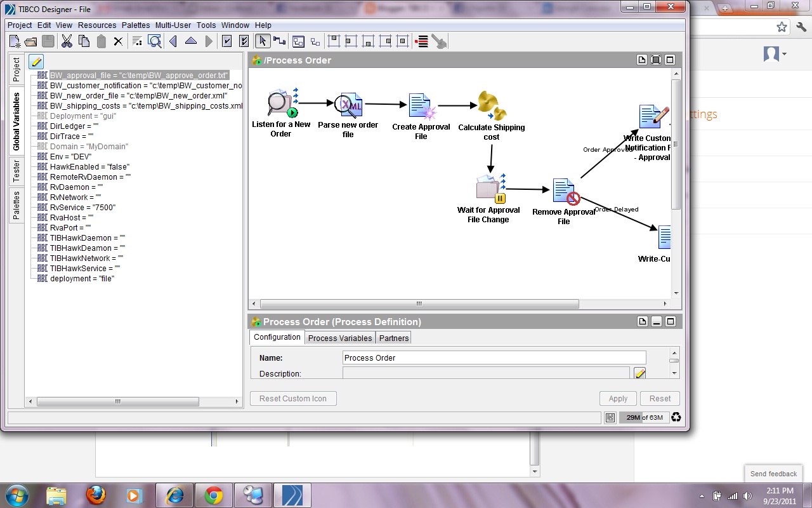This screenshot has height=508, width=812.
Task: Open the Multi-User menu
Action: point(173,25)
